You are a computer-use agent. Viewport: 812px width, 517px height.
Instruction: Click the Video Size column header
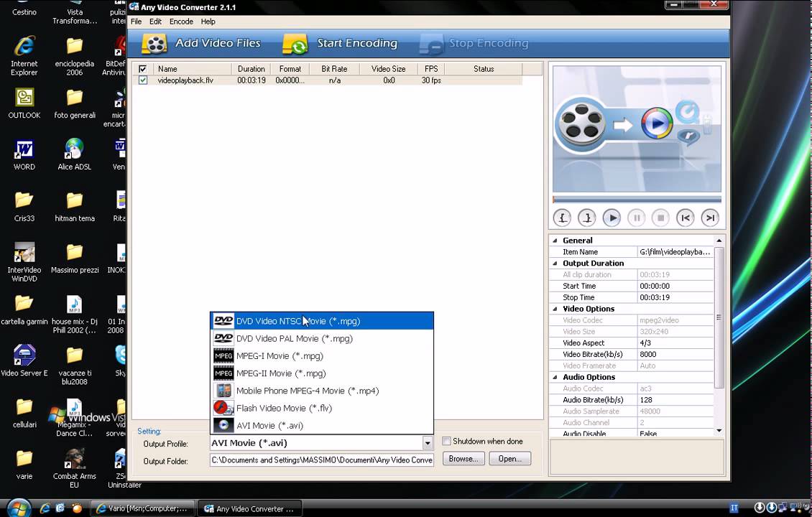[388, 69]
